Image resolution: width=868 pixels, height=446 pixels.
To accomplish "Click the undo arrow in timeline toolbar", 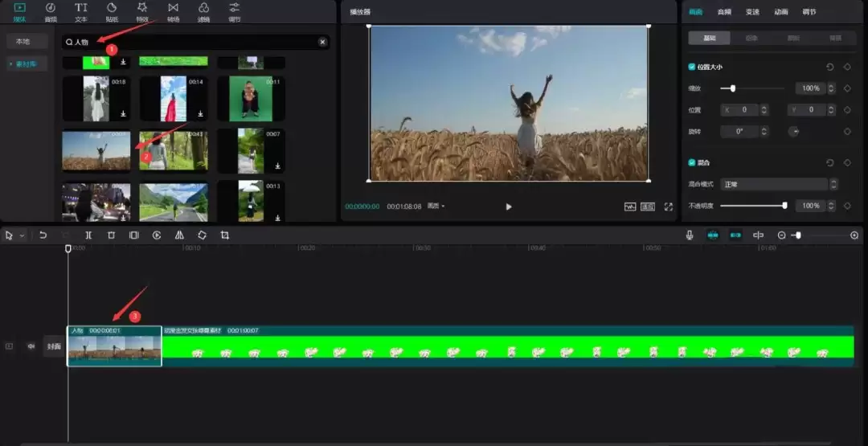I will click(43, 235).
